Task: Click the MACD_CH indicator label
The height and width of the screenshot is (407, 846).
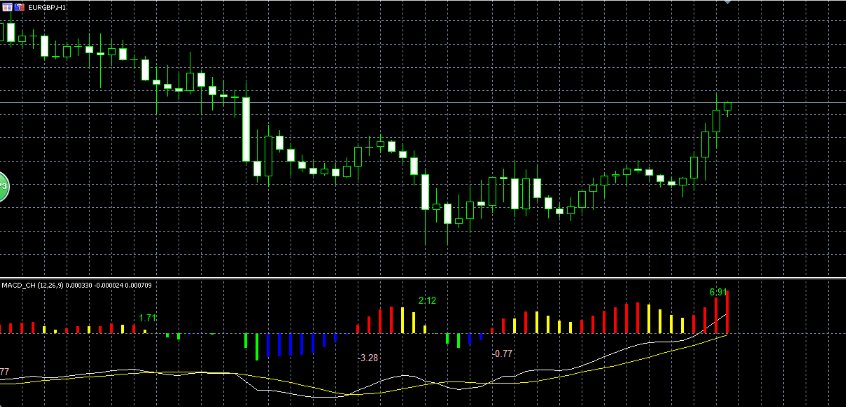Action: (x=18, y=287)
